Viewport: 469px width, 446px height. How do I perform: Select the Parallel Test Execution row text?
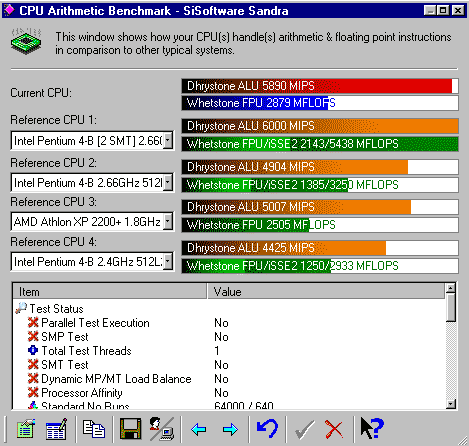tap(95, 323)
